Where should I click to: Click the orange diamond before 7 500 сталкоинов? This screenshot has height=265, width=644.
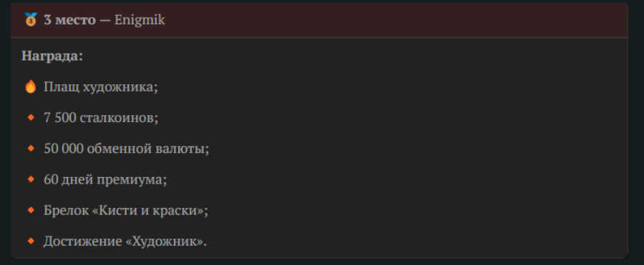pyautogui.click(x=31, y=118)
